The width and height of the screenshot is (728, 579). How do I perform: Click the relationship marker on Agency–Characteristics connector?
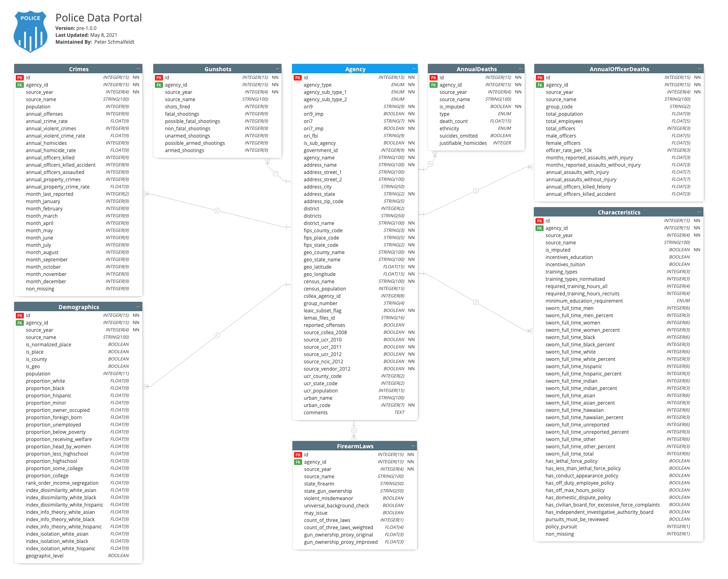point(476,302)
